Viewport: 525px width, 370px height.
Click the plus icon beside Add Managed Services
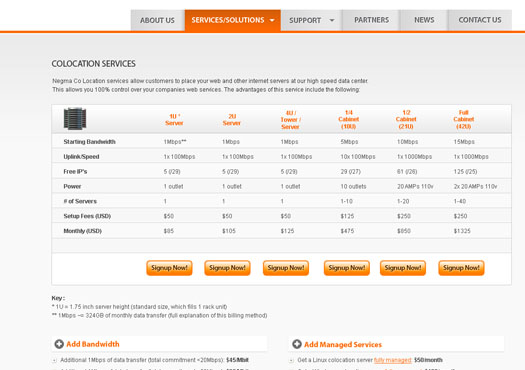pos(297,344)
